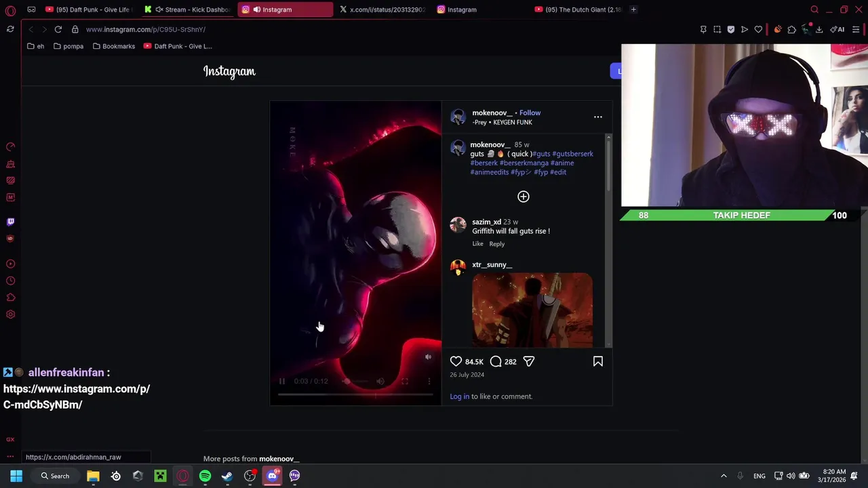868x488 pixels.
Task: Open a new tab with plus button
Action: coord(633,9)
